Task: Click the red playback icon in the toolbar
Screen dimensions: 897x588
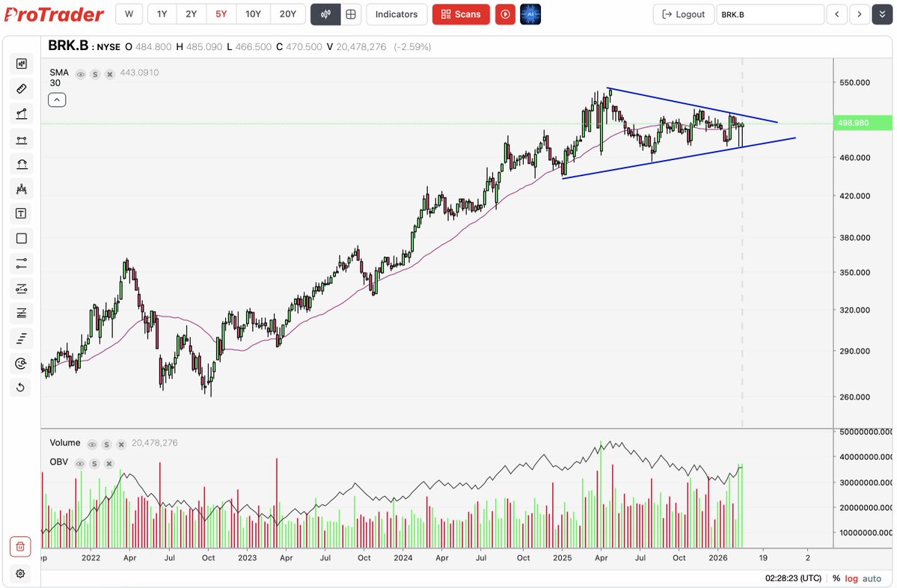Action: pyautogui.click(x=505, y=13)
